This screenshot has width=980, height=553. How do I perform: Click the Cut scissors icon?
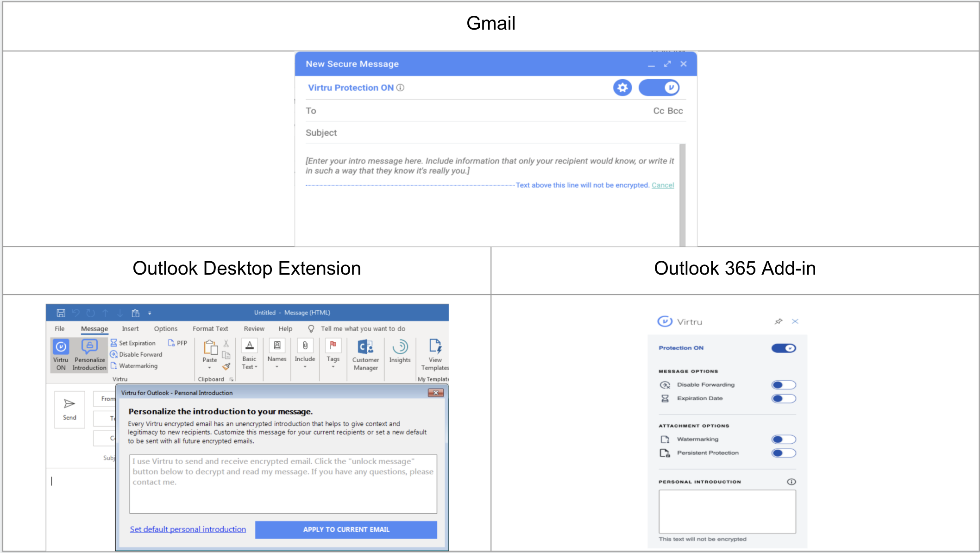[x=226, y=343]
